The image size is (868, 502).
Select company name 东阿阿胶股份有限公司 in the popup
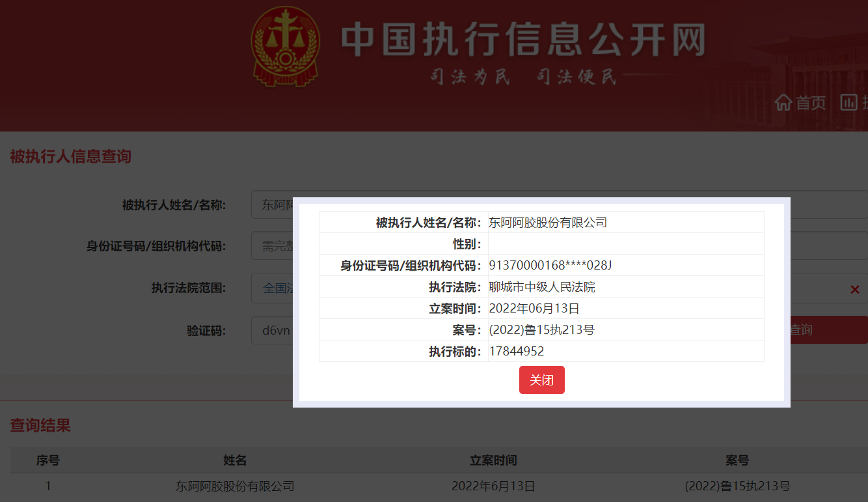548,223
